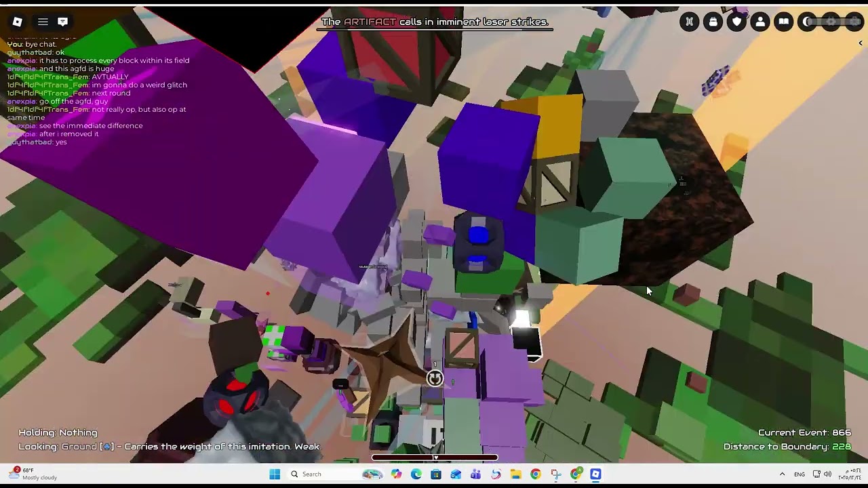
Task: Toggle the crescent-moon night mode icon
Action: 807,22
